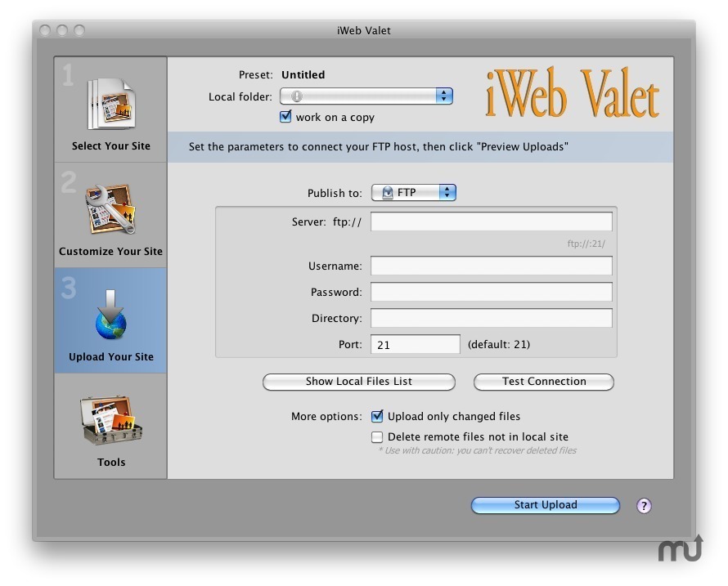Enable Delete remote files not in local site
The width and height of the screenshot is (728, 586).
pos(377,437)
